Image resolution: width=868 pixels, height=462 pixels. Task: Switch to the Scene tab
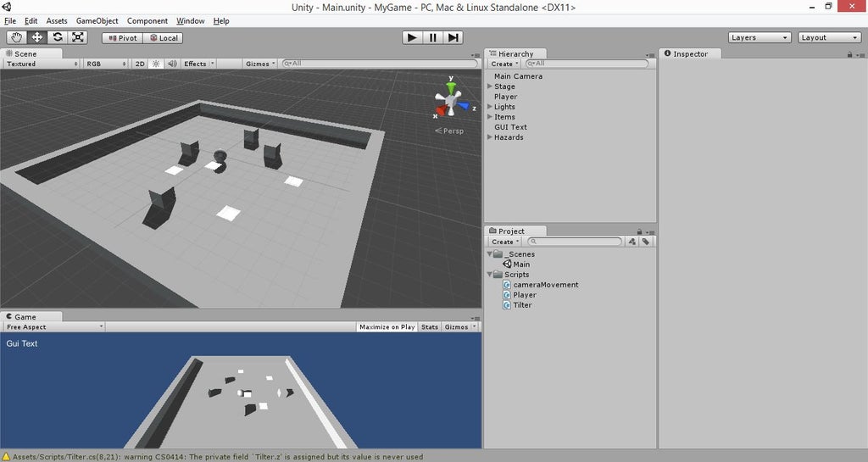(31, 53)
